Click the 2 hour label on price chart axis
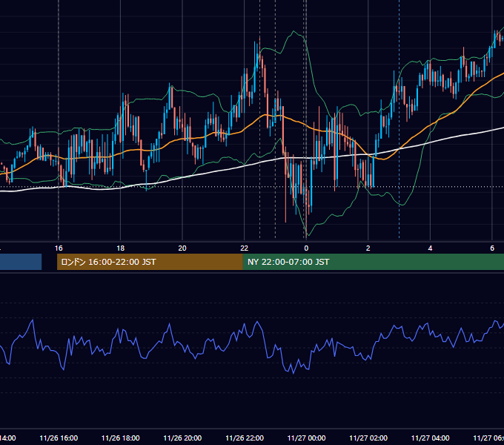This screenshot has height=445, width=504. pos(368,248)
